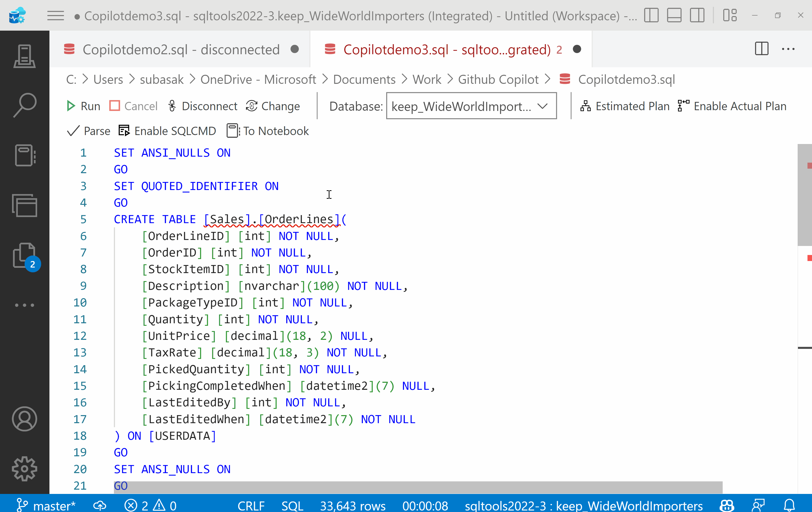Enable SQLCMD mode
812x512 pixels.
click(x=167, y=131)
